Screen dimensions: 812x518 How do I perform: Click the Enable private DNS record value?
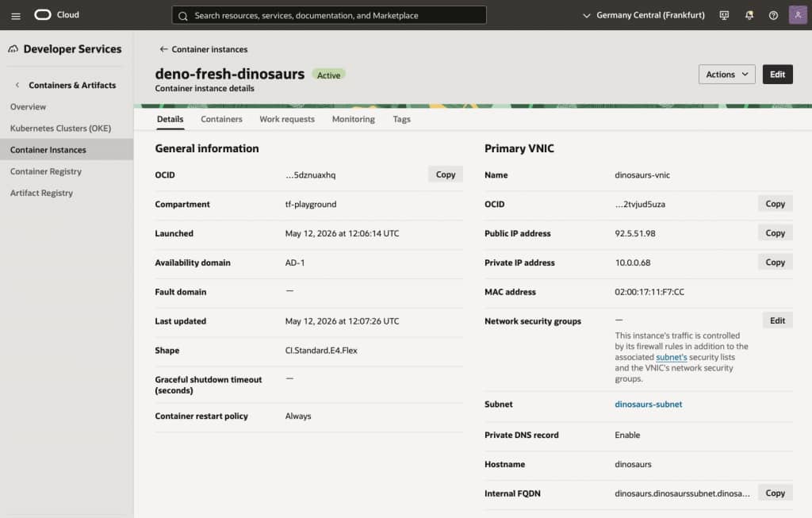627,436
